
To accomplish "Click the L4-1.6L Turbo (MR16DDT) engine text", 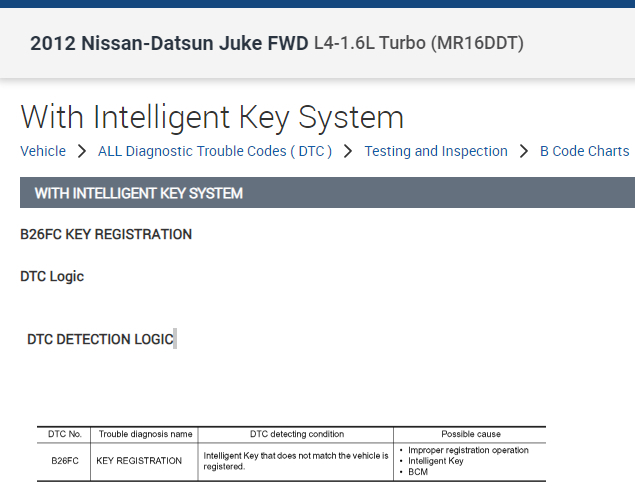I will point(418,44).
